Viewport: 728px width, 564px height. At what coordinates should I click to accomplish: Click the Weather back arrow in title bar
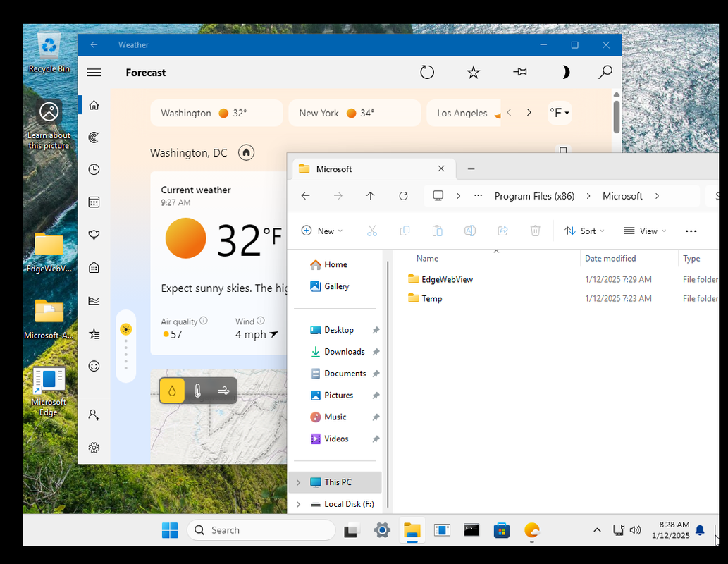(94, 44)
